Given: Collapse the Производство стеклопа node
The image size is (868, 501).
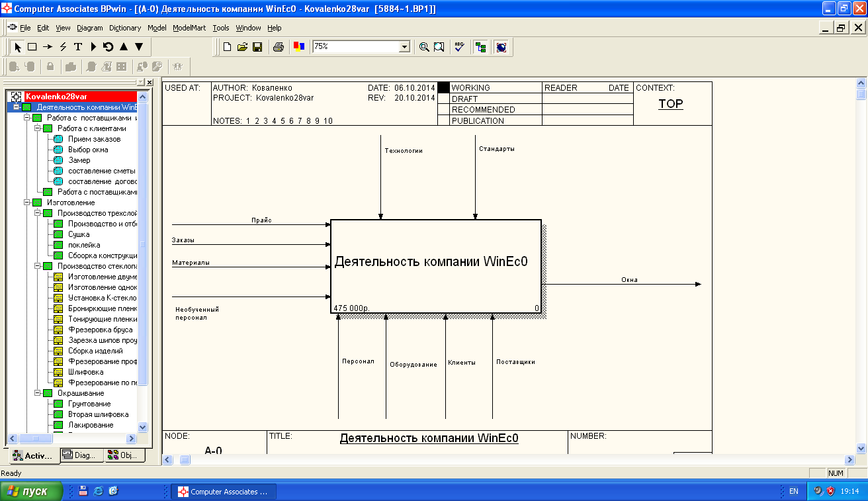Looking at the screenshot, I should click(38, 266).
